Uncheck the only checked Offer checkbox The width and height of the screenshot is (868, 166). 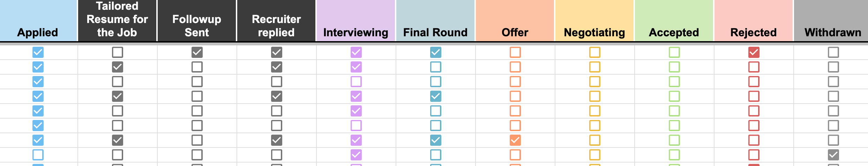(515, 140)
